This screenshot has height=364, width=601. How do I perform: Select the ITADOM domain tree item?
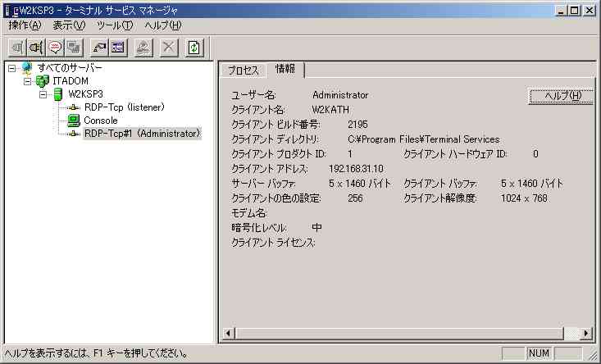tap(71, 81)
